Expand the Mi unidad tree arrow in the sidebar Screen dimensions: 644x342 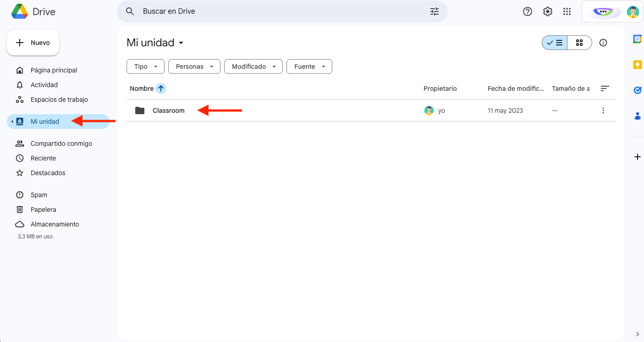click(x=12, y=121)
